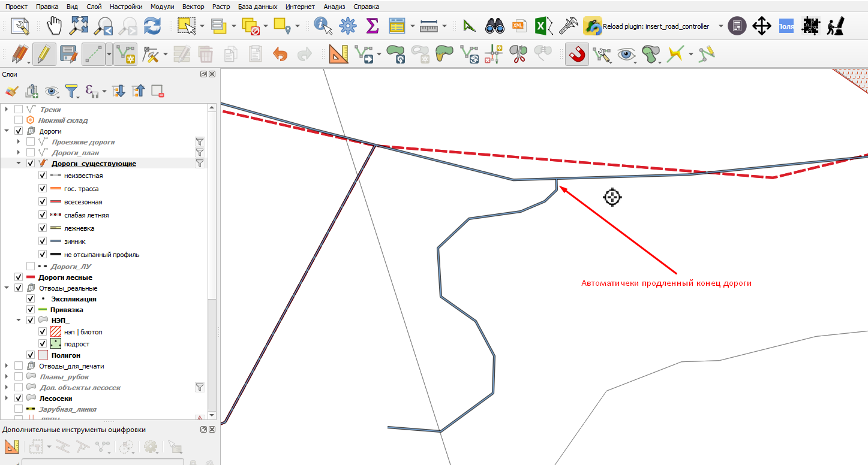Open the measure tool dropdown arrow
Viewport: 868px width, 465px height.
tap(444, 26)
